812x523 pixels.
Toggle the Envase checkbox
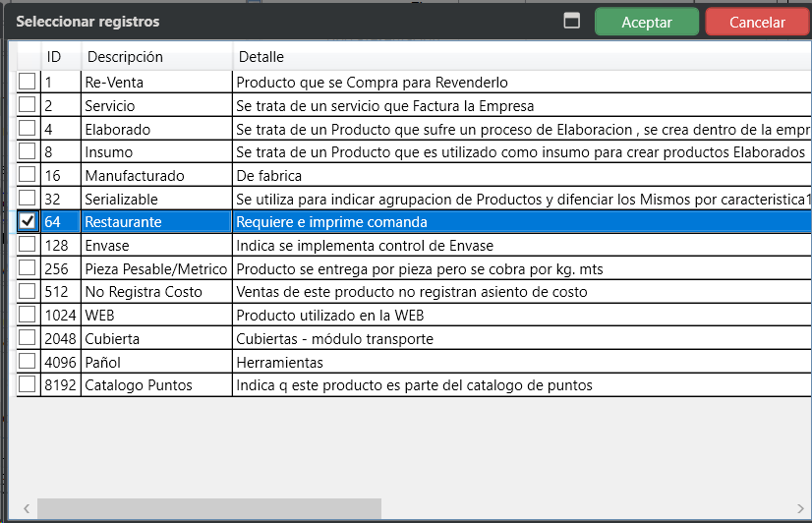tap(28, 245)
